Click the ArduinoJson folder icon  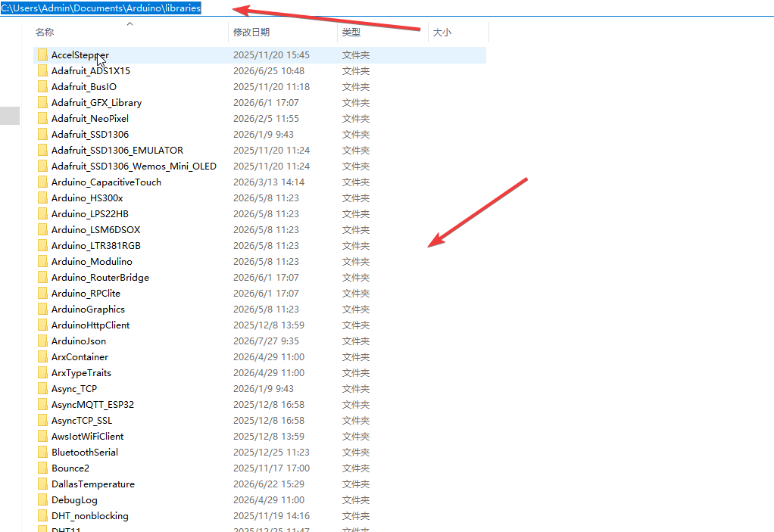click(43, 341)
